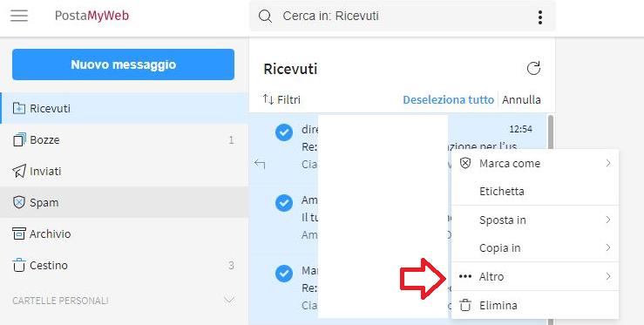Click the Marca come shield icon
This screenshot has width=644, height=325.
point(465,163)
